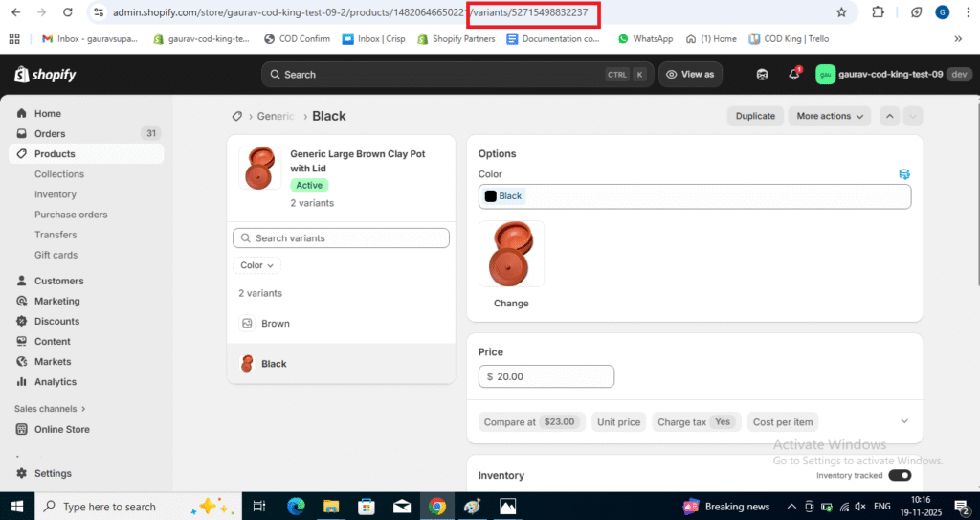Open the Color filter dropdown
The height and width of the screenshot is (520, 980).
pos(256,265)
